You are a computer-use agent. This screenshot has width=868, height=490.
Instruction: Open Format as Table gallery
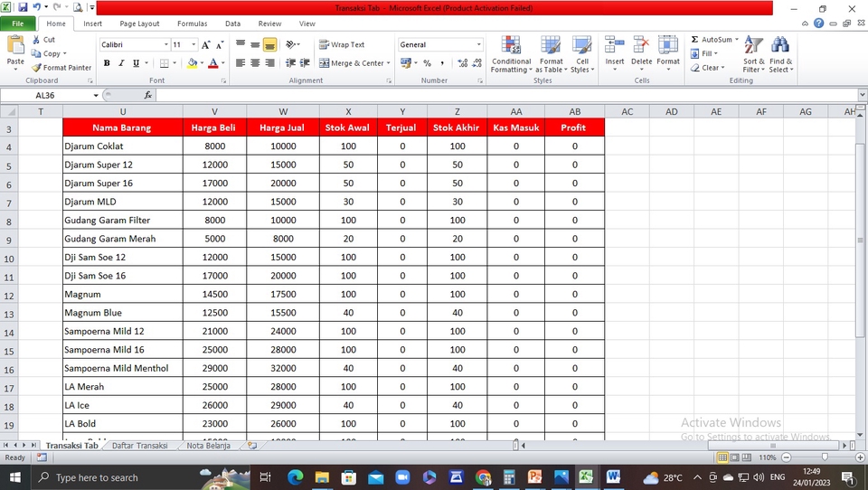point(551,54)
